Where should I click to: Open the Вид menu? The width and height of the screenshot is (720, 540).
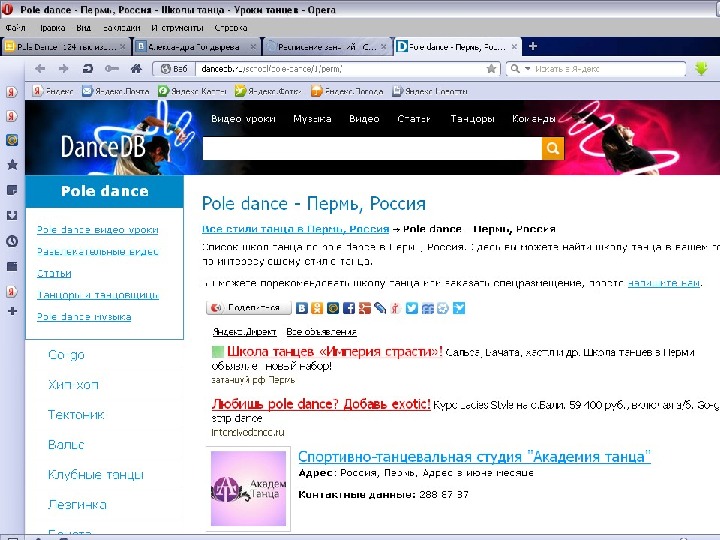tap(84, 28)
